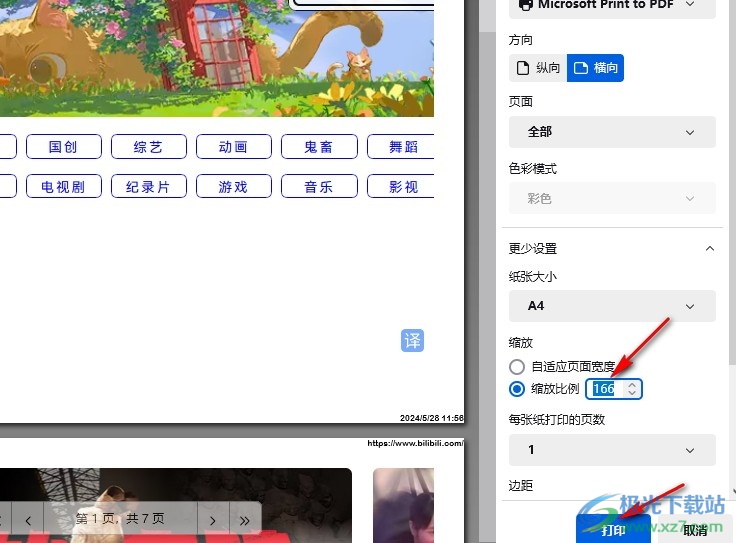Click the 影视 category button

(x=400, y=187)
